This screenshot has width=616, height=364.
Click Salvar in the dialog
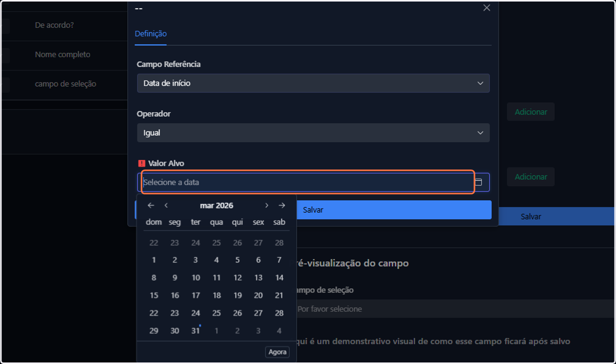click(x=313, y=210)
